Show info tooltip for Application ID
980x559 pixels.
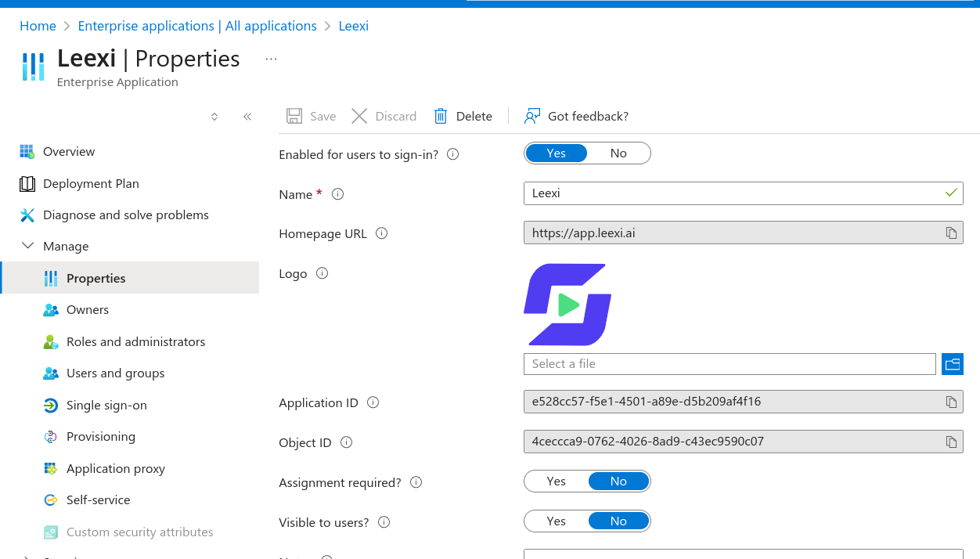click(373, 402)
